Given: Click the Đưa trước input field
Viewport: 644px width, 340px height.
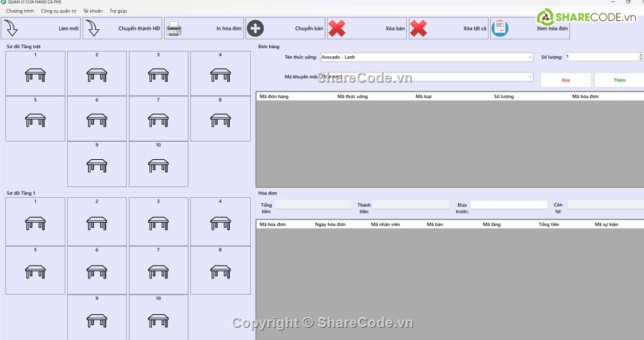Looking at the screenshot, I should click(x=508, y=205).
